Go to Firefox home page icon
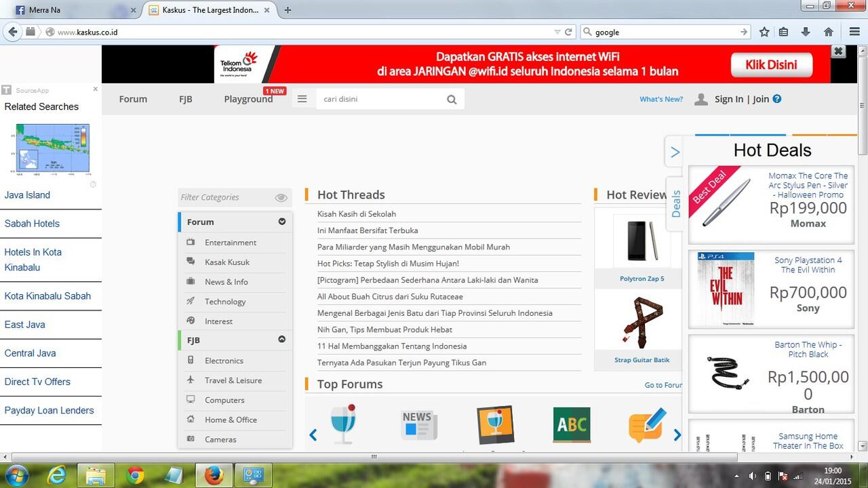This screenshot has width=868, height=488. coord(828,32)
